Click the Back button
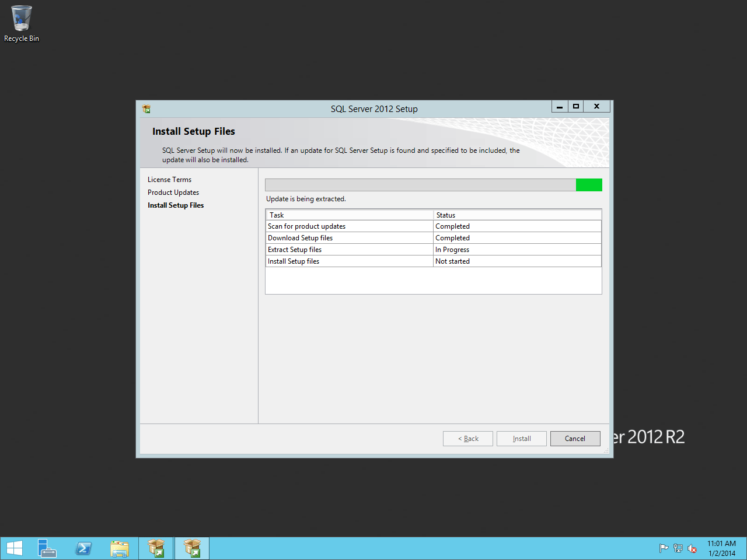The image size is (747, 560). click(x=468, y=439)
